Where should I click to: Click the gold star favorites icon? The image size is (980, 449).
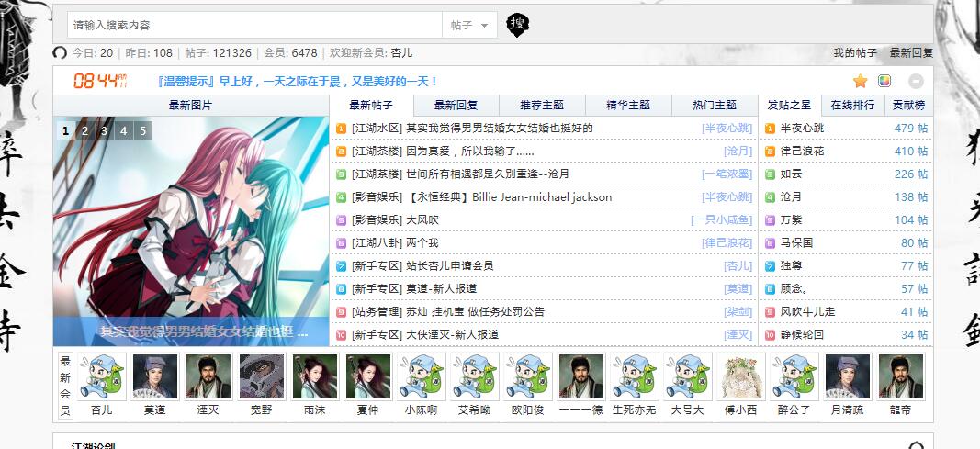pyautogui.click(x=861, y=81)
